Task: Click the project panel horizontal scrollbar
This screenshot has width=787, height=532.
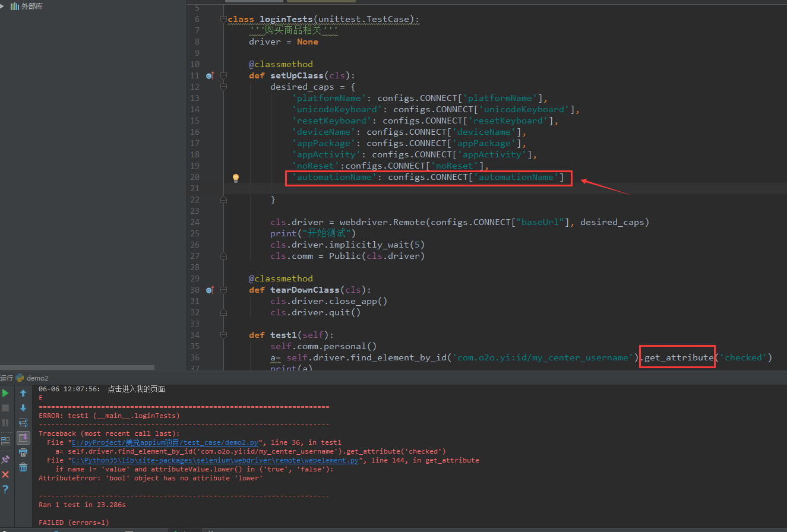Action: pyautogui.click(x=77, y=368)
